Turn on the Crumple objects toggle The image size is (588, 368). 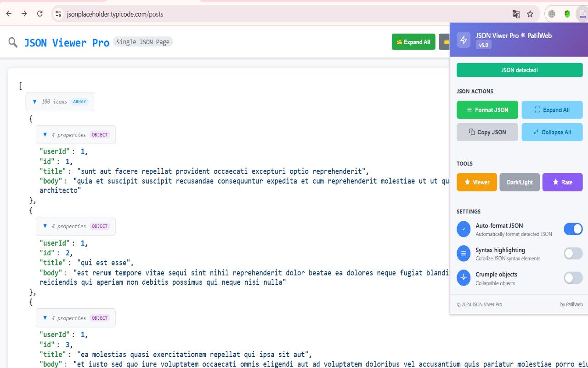(573, 278)
